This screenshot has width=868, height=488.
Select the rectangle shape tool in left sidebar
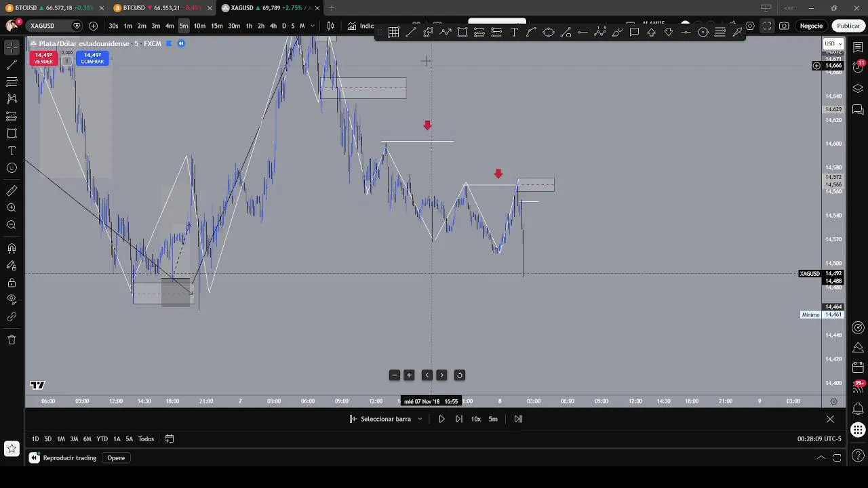(x=12, y=134)
